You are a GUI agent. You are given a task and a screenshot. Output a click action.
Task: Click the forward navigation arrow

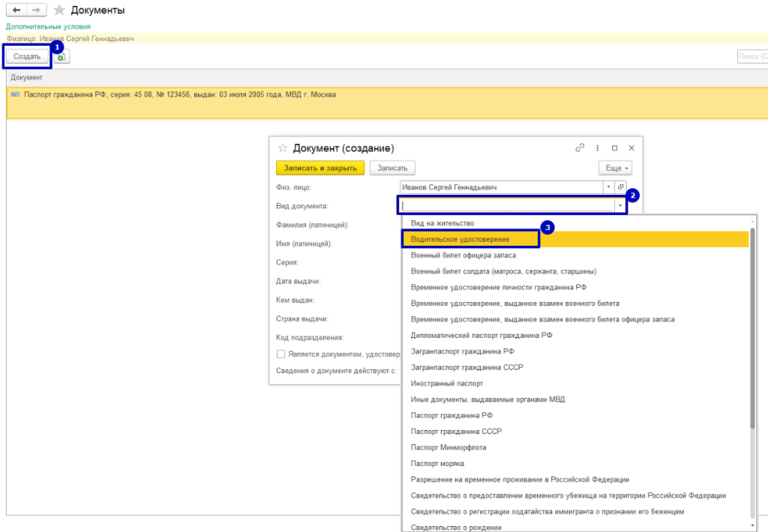pos(36,10)
